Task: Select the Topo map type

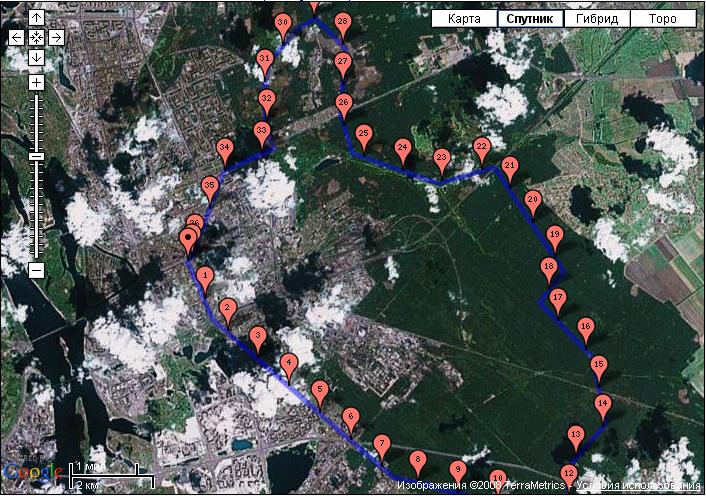Action: 661,19
